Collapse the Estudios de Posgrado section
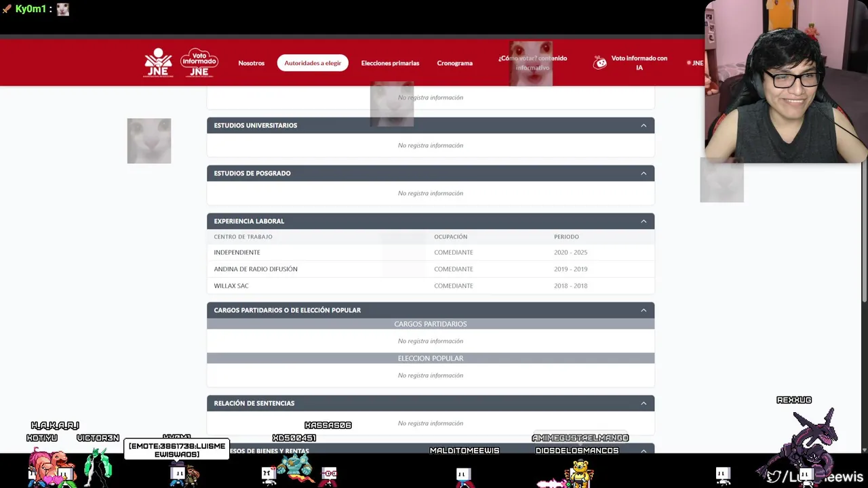The image size is (868, 488). [644, 174]
